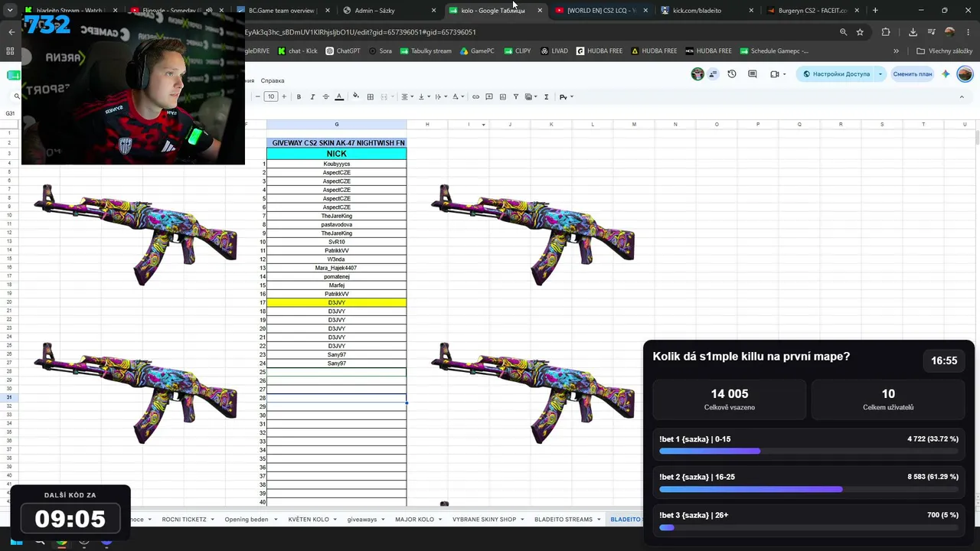Open the Všechny záložky folder

click(944, 51)
